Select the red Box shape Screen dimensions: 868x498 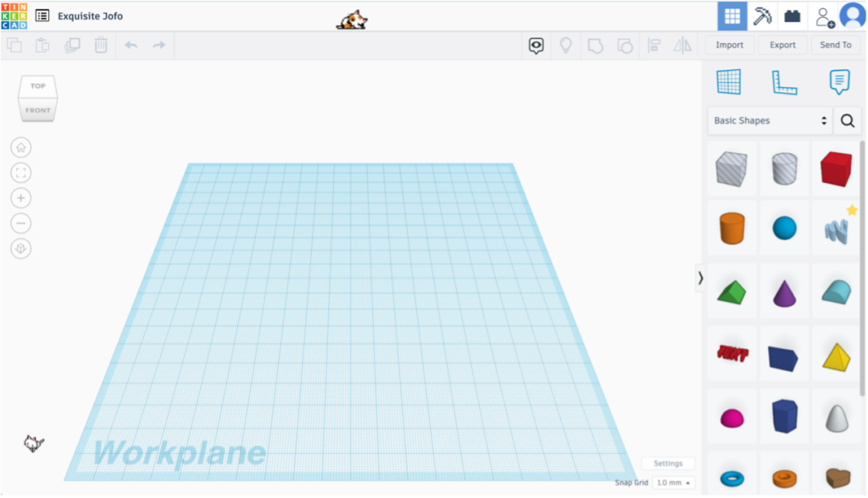(836, 169)
